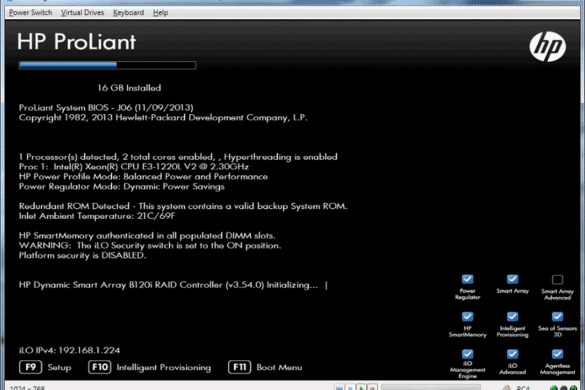Viewport: 585px width, 390px height.
Task: Click the Power Regulator Mode line
Action: (x=122, y=187)
